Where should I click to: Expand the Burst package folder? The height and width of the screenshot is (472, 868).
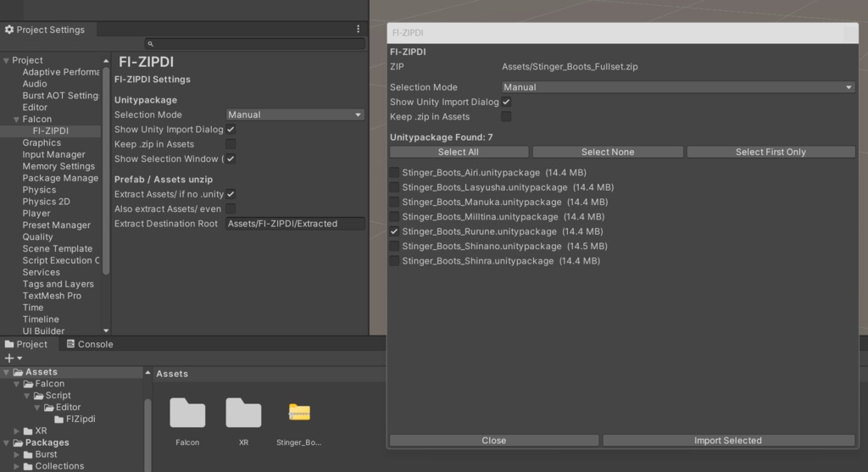point(17,454)
